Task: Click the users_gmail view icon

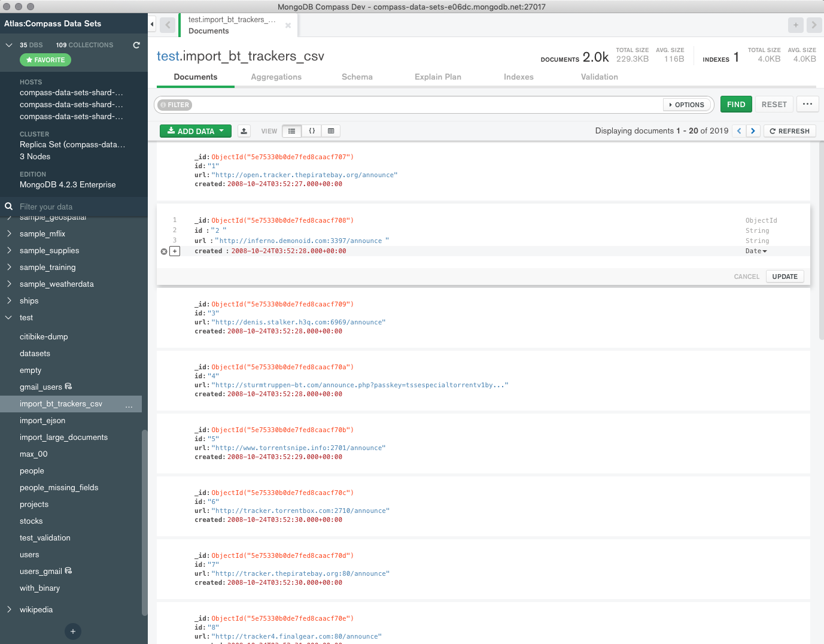Action: coord(68,571)
